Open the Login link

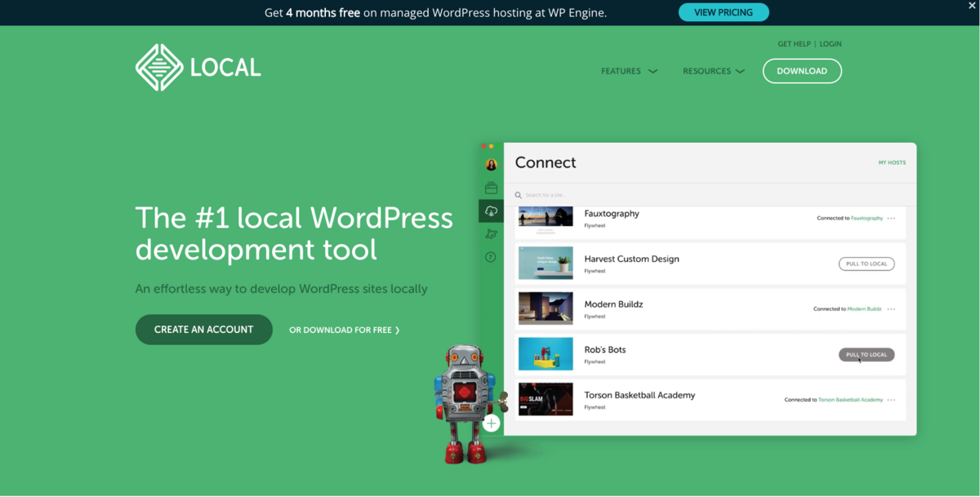click(831, 44)
